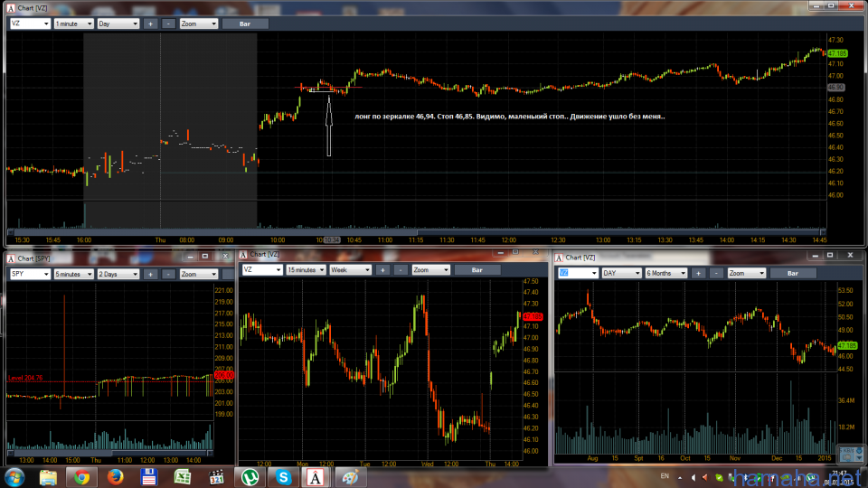Open Zoom dropdown in 15-minute VZ chart
The image size is (868, 488).
tap(430, 270)
